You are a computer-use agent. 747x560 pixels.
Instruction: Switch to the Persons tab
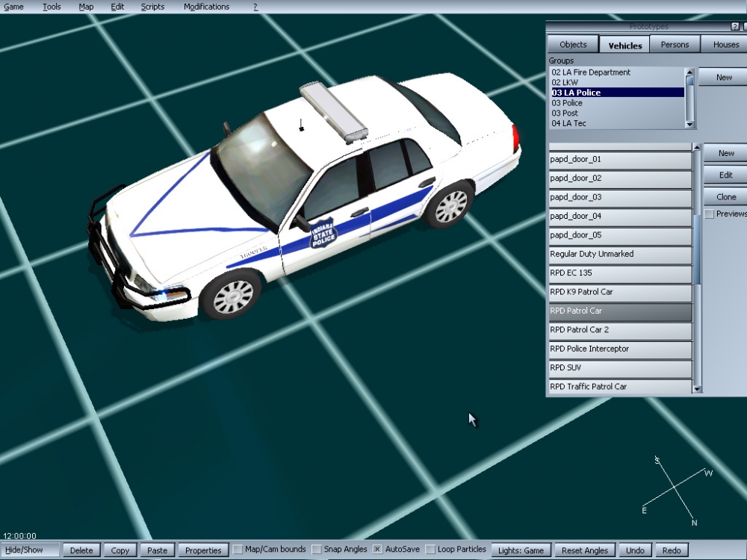675,44
